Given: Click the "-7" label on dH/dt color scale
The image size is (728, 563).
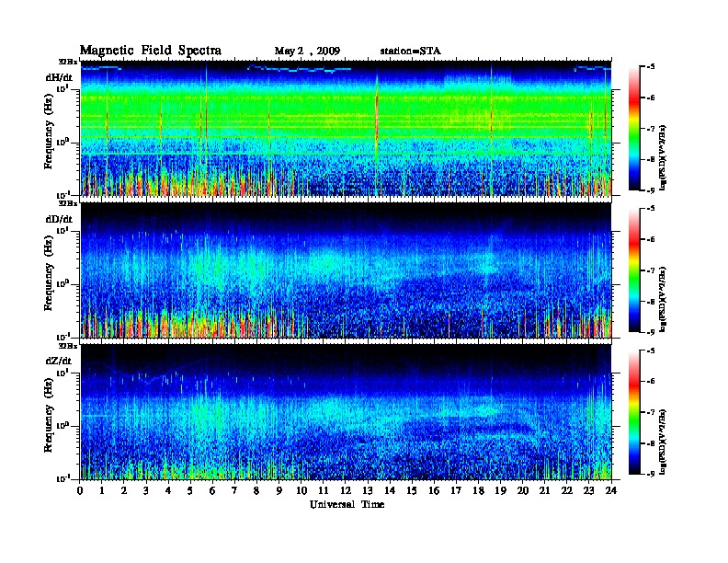Looking at the screenshot, I should 651,129.
